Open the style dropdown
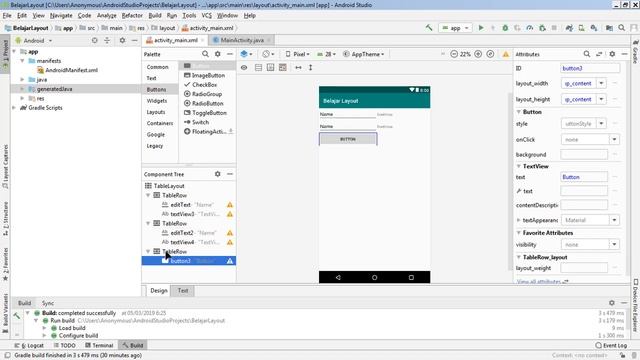The image size is (640, 360). (x=601, y=123)
